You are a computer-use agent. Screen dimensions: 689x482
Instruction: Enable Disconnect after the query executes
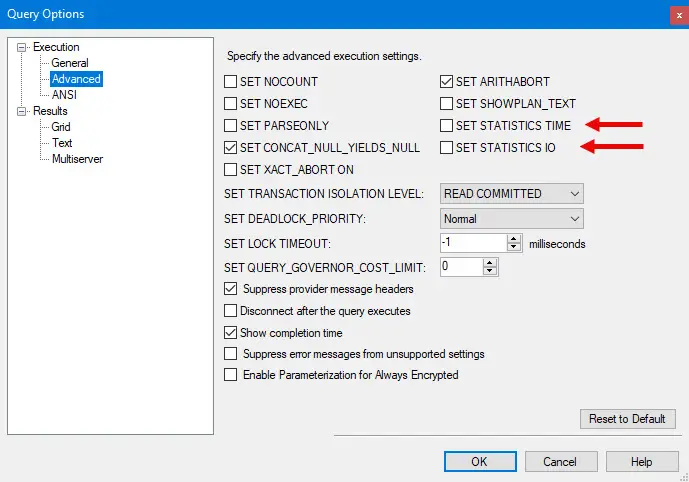232,311
